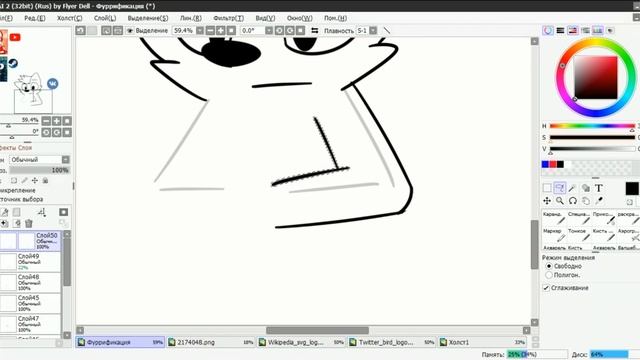Viewport: 640px width, 360px height.
Task: Select the rectangular selection tool
Action: tap(547, 188)
